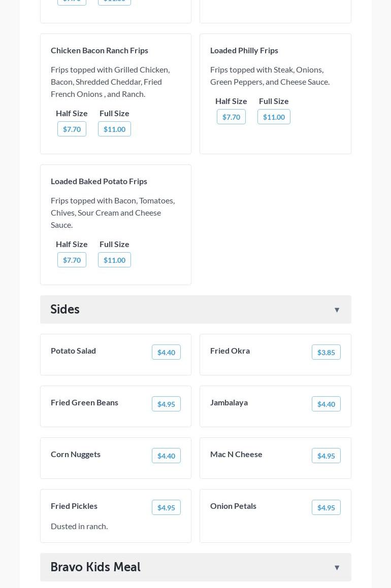Select Potato Salad $4.40 price
391x588 pixels.
166,353
